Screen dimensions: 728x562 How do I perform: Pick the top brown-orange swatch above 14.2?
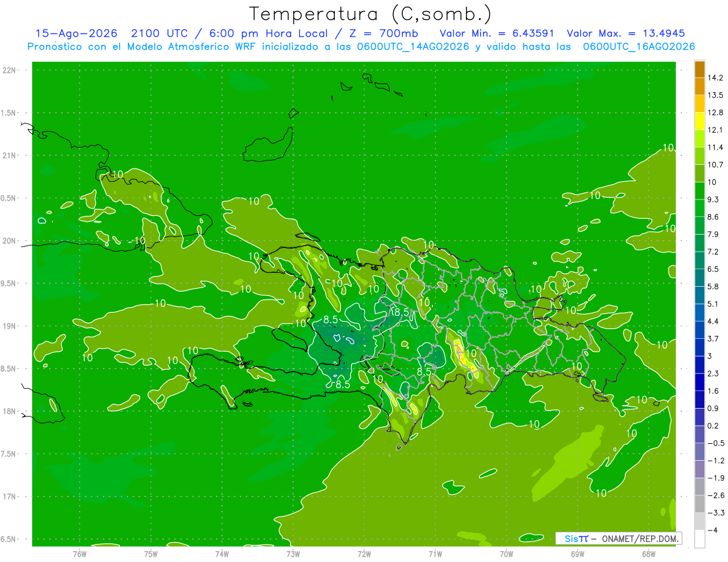(699, 69)
